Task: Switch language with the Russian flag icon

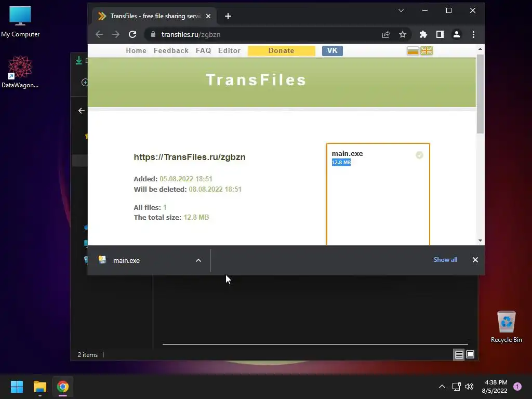Action: coord(413,51)
